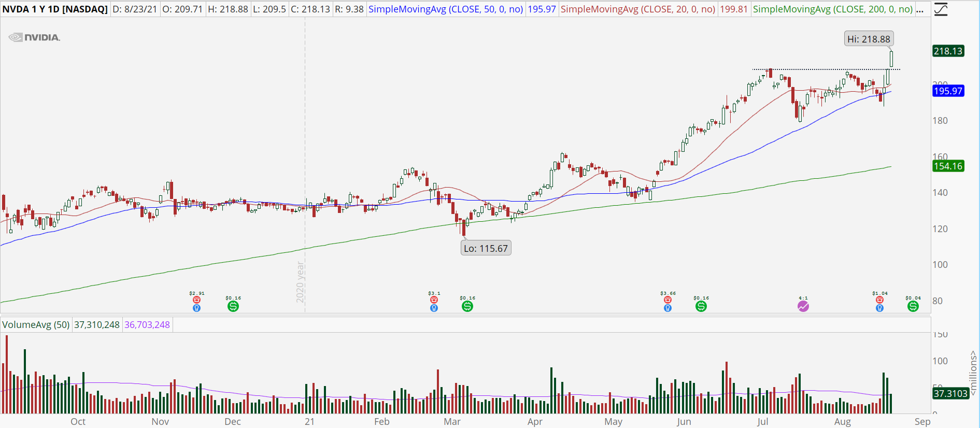Click the L: 209.5 low value
This screenshot has width=980, height=428.
[269, 9]
